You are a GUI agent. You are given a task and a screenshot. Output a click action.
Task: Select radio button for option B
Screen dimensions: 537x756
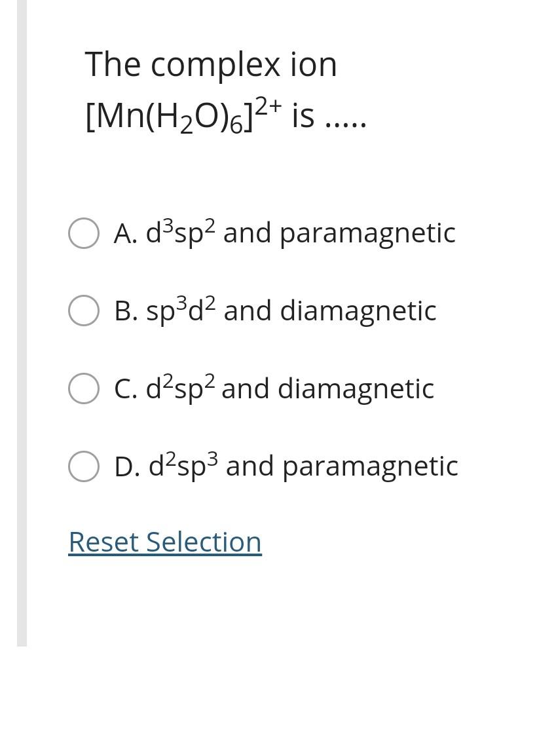coord(84,310)
